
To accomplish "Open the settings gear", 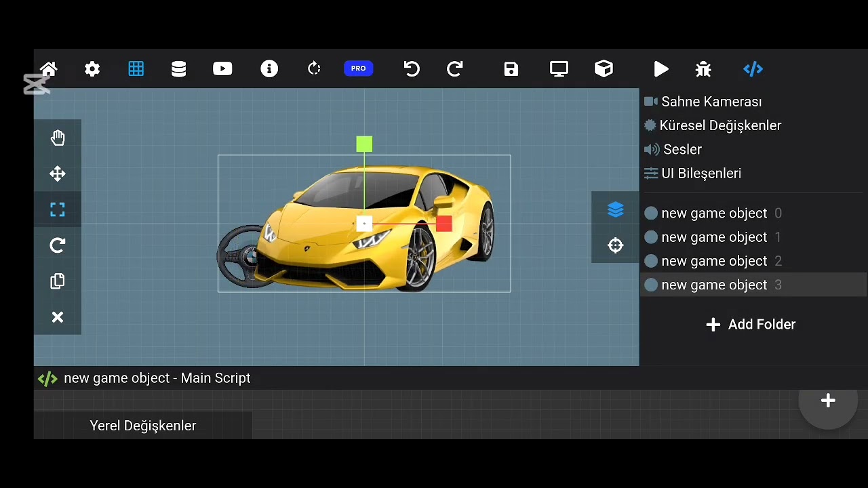I will (x=92, y=68).
